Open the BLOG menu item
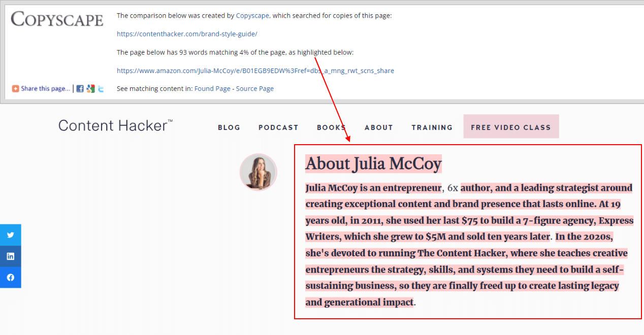 pyautogui.click(x=229, y=127)
